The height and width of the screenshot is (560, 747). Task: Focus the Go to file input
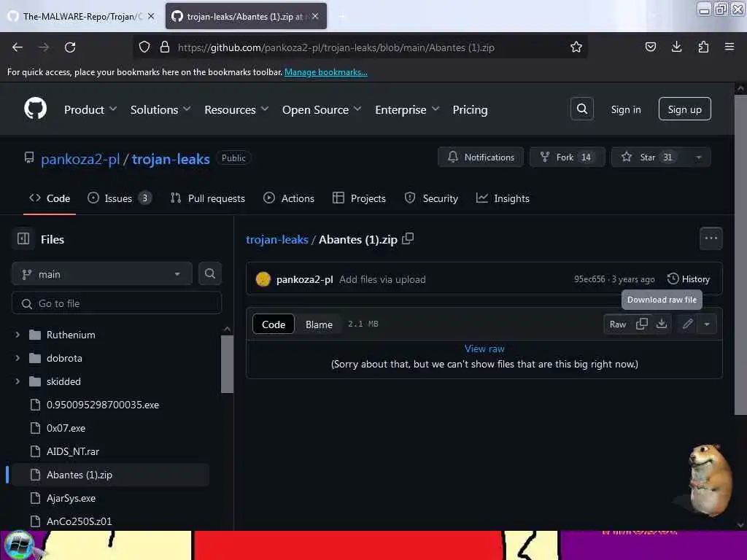116,303
